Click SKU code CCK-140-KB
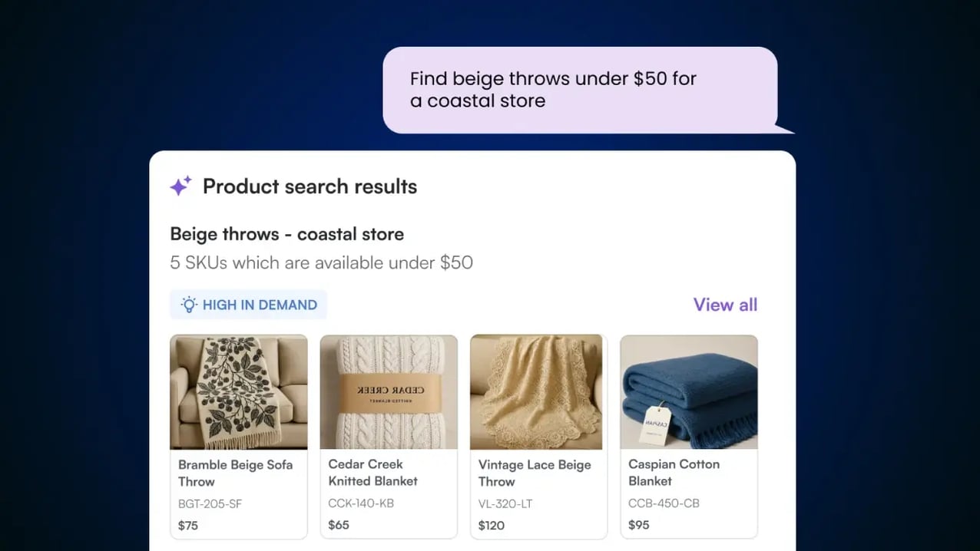Image resolution: width=980 pixels, height=551 pixels. click(x=361, y=503)
